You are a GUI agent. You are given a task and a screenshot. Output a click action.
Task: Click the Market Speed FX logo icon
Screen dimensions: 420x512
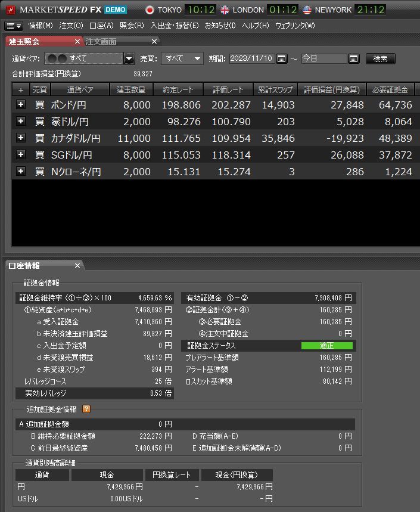pos(10,10)
